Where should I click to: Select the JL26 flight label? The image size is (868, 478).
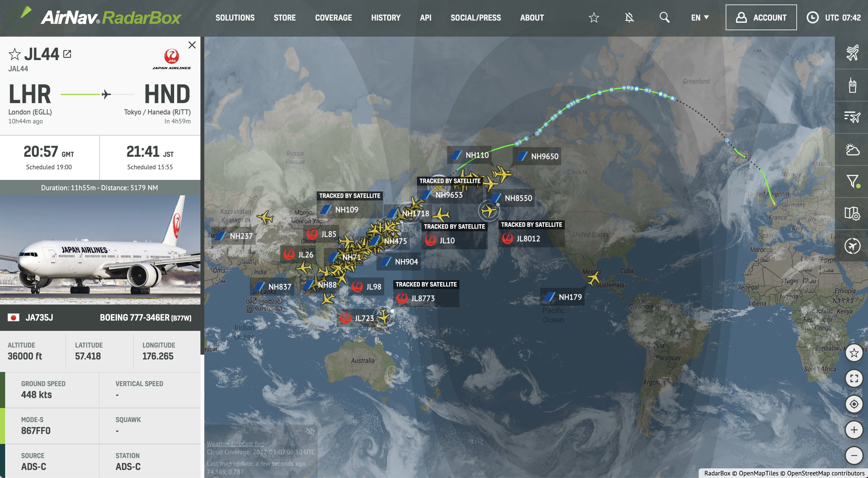tap(298, 254)
